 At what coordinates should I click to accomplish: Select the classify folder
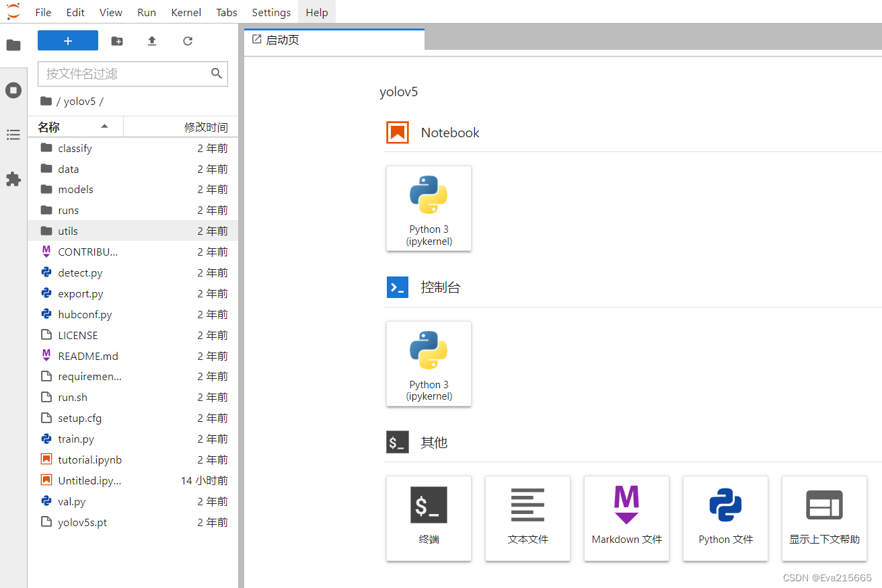133,148
